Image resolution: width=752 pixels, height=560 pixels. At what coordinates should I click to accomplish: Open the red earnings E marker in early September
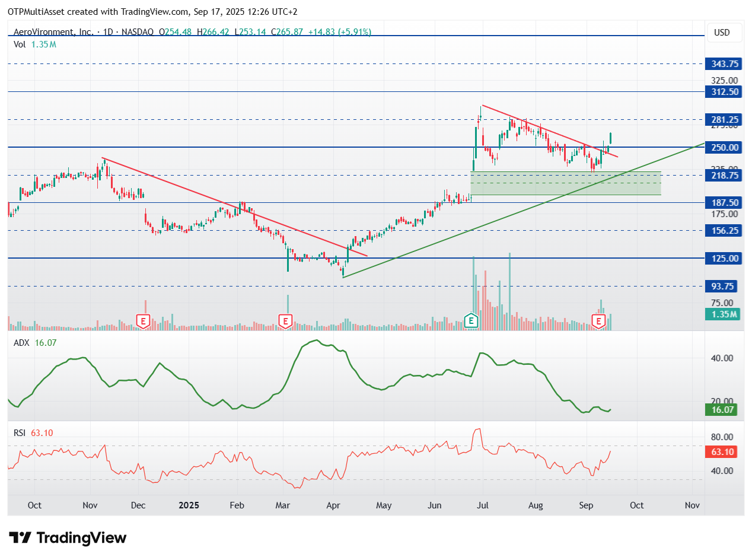599,322
